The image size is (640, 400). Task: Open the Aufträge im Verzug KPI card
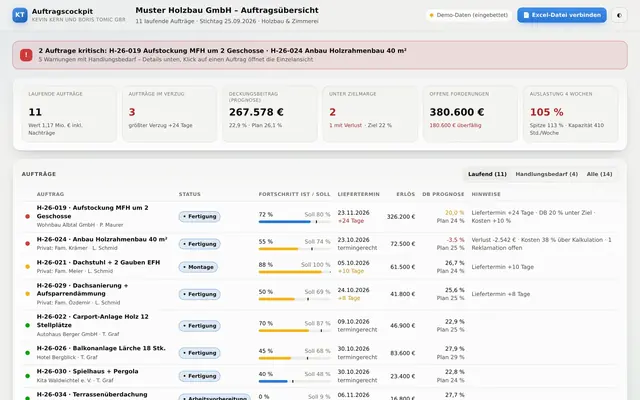pos(169,114)
